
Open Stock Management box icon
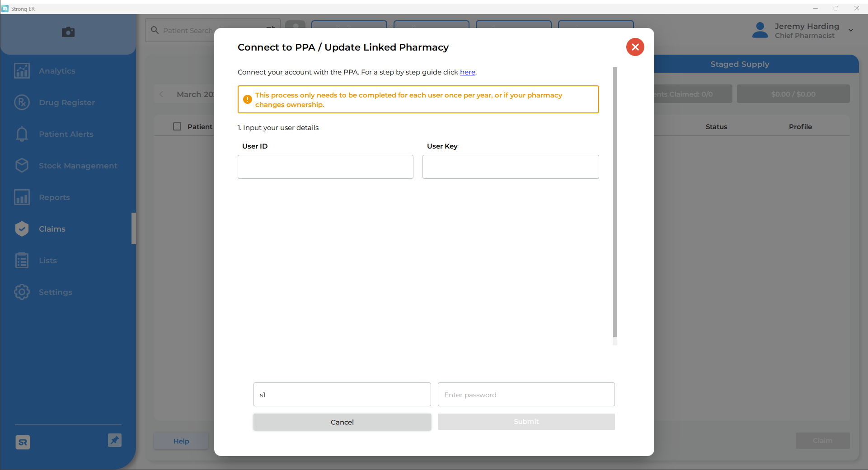(21, 165)
